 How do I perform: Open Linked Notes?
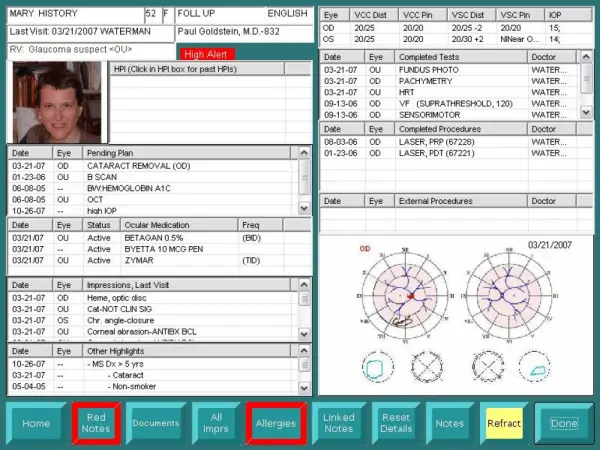point(338,423)
